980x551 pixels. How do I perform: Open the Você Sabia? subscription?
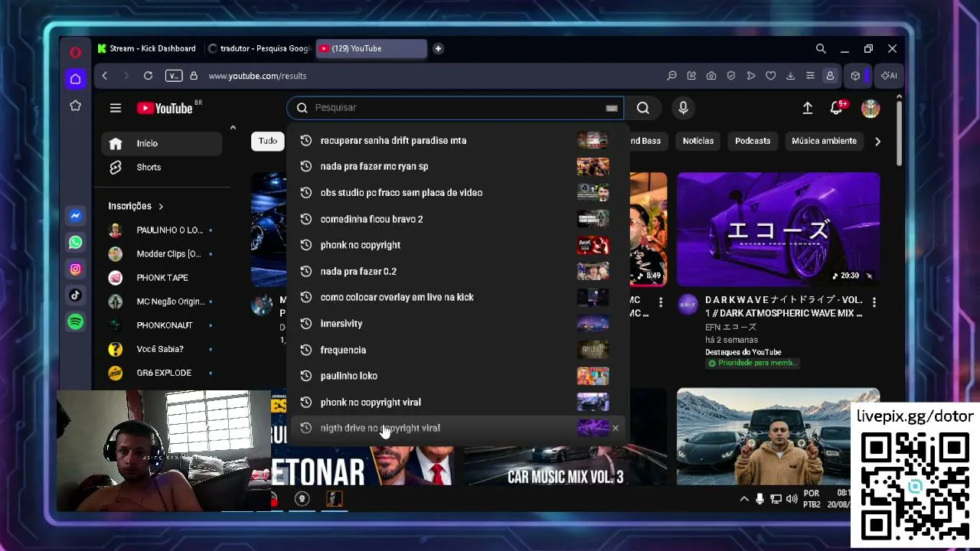(162, 349)
